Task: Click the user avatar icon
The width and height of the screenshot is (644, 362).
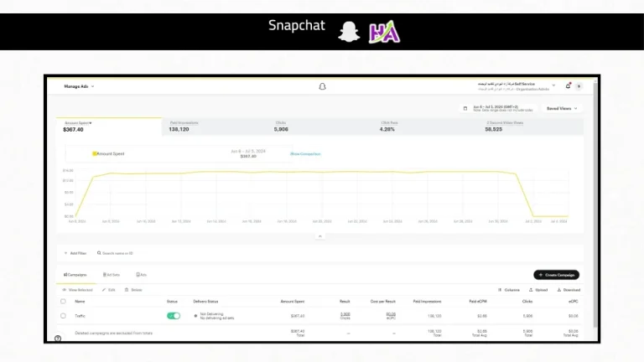Action: pos(579,86)
